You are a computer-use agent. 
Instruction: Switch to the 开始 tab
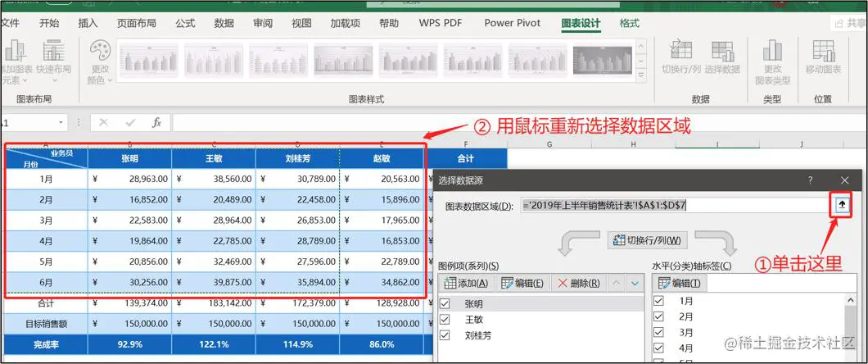click(x=49, y=23)
